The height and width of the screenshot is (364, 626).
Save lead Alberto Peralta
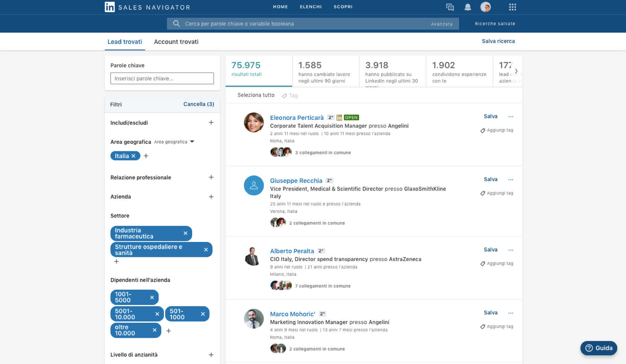491,250
